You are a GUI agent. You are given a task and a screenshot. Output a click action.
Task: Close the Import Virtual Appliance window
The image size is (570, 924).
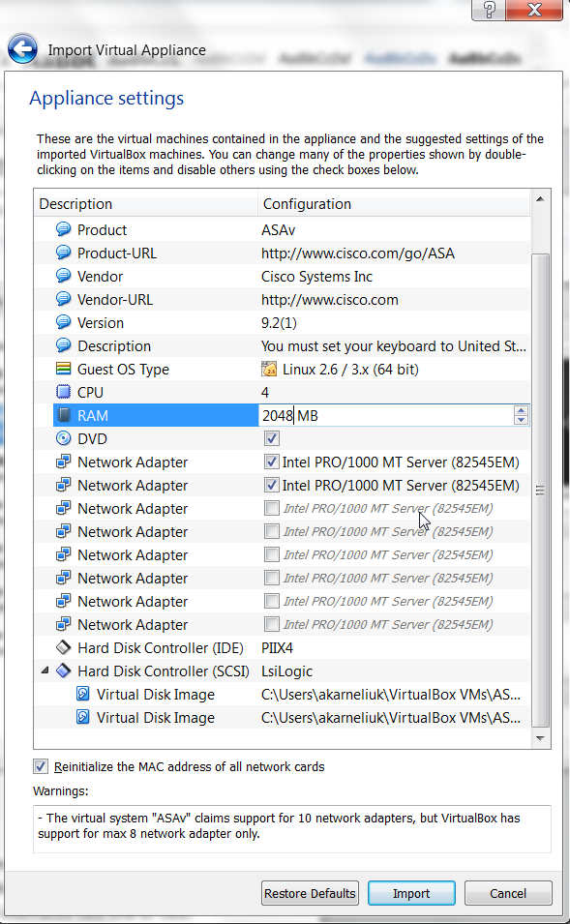(534, 10)
